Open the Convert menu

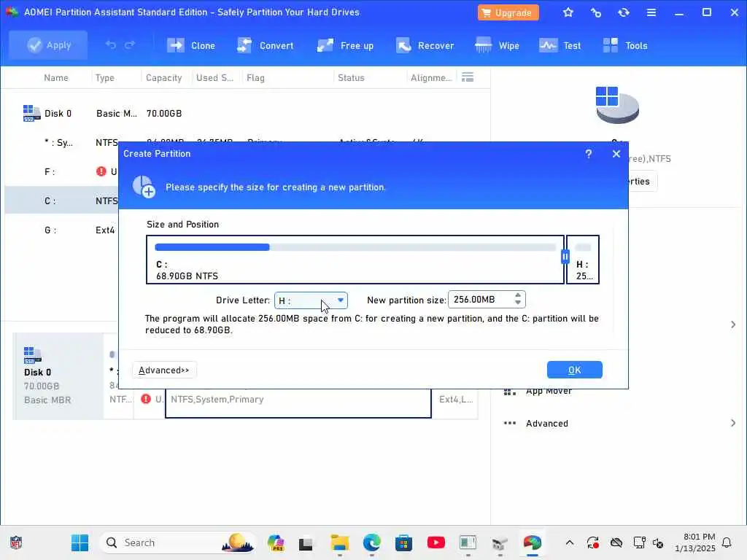pyautogui.click(x=265, y=46)
